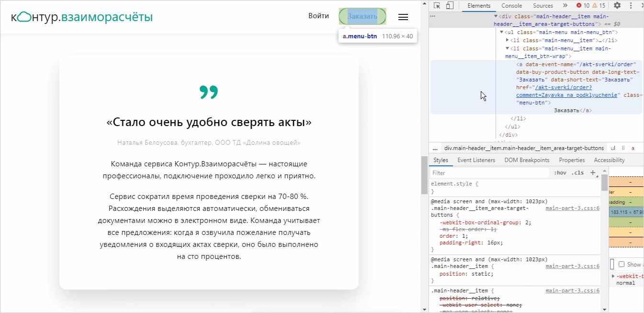Click inside the styles Filter field
The width and height of the screenshot is (644, 313).
[x=488, y=173]
